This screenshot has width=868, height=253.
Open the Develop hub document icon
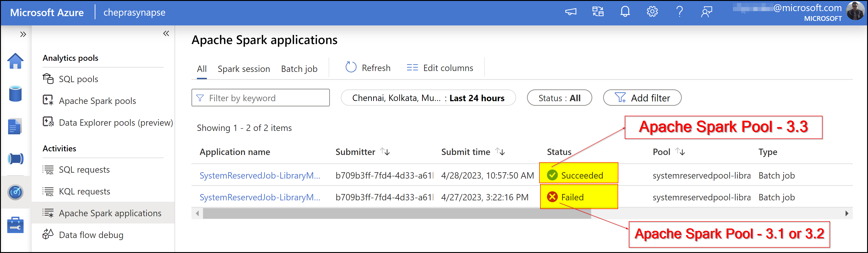pyautogui.click(x=15, y=126)
